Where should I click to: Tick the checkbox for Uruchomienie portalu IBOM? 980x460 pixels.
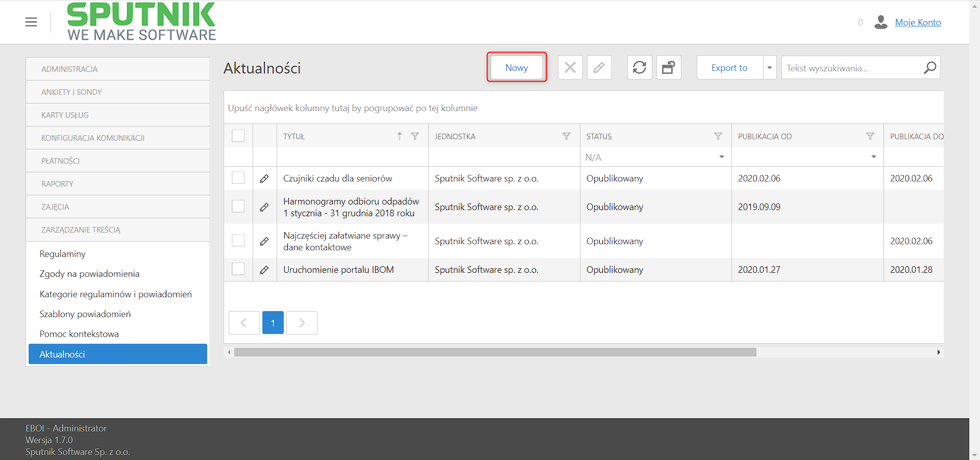tap(238, 269)
